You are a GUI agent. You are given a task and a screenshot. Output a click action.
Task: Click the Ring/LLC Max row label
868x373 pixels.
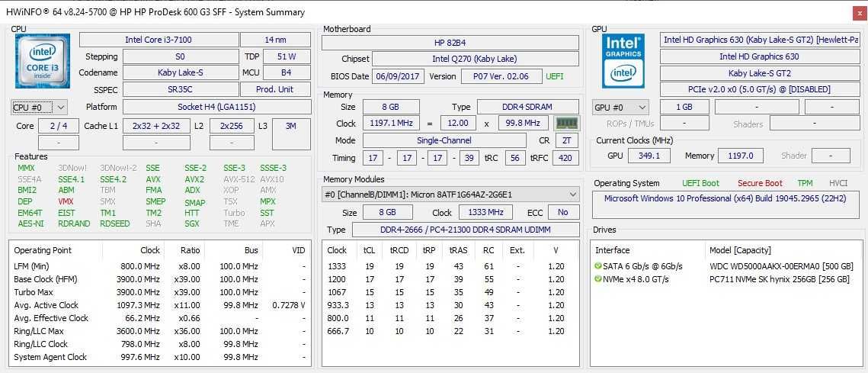[39, 331]
